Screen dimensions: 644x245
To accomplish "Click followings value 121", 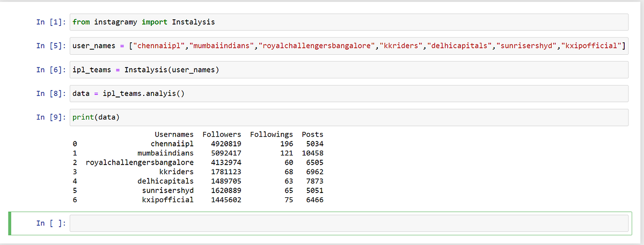I will [x=287, y=153].
